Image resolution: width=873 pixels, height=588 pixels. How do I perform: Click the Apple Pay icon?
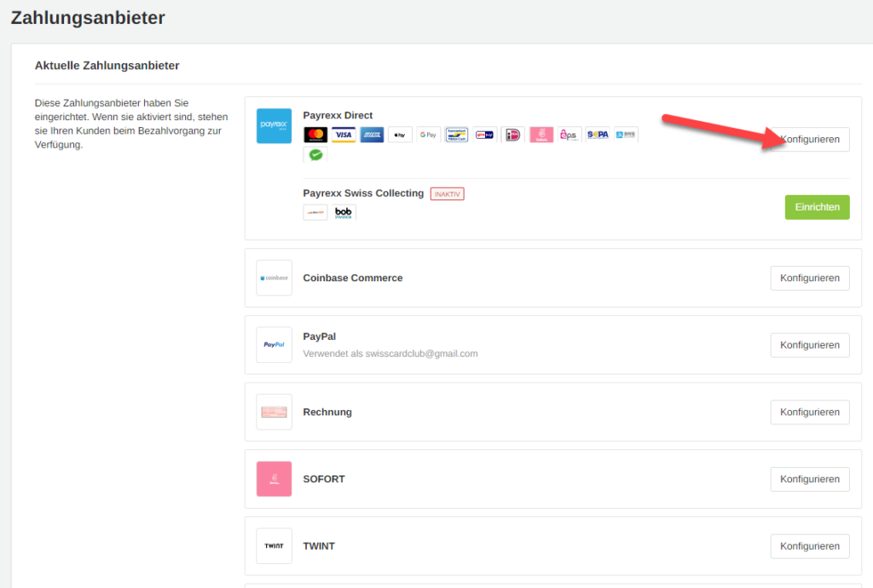click(x=400, y=135)
